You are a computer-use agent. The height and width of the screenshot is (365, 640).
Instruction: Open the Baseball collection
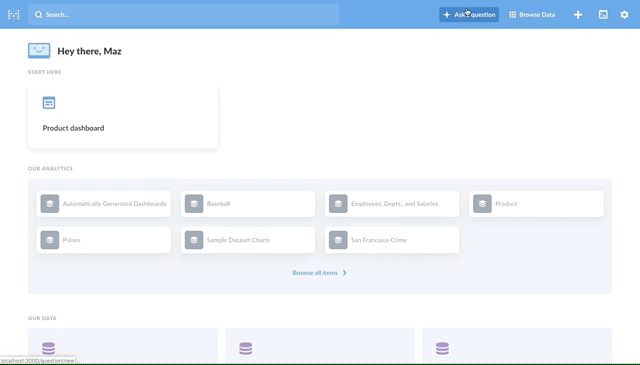248,204
